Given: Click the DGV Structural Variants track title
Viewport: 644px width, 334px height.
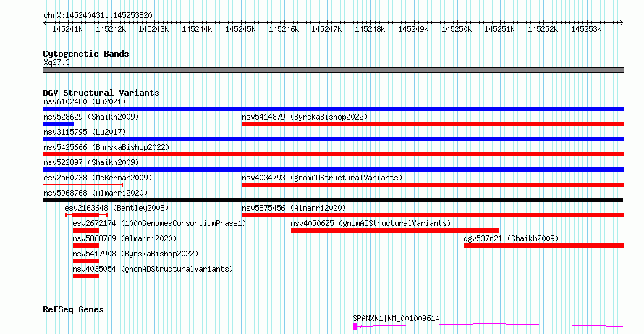Looking at the screenshot, I should coord(101,93).
